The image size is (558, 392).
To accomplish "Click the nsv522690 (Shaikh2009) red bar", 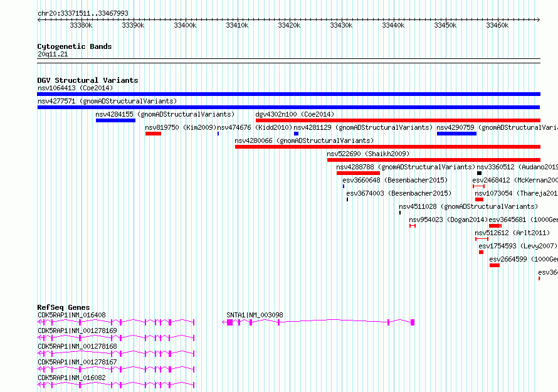I will (434, 160).
